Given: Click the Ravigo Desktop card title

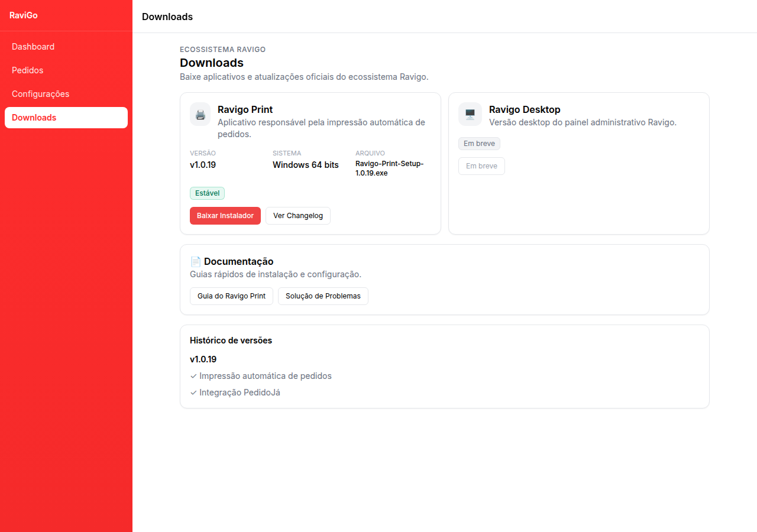Looking at the screenshot, I should (525, 109).
